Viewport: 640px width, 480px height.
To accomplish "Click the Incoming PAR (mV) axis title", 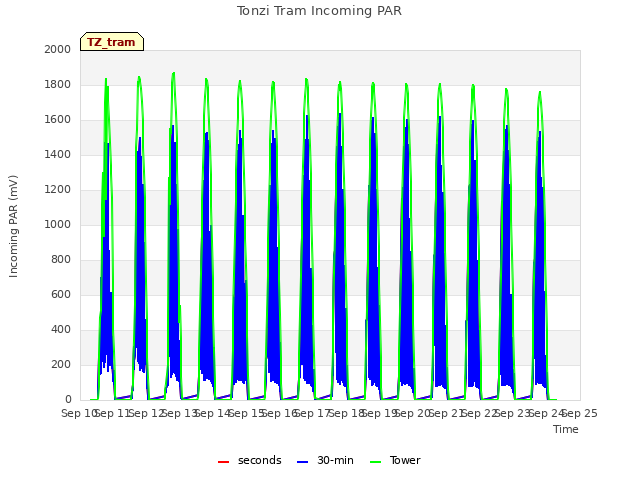I will point(13,227).
